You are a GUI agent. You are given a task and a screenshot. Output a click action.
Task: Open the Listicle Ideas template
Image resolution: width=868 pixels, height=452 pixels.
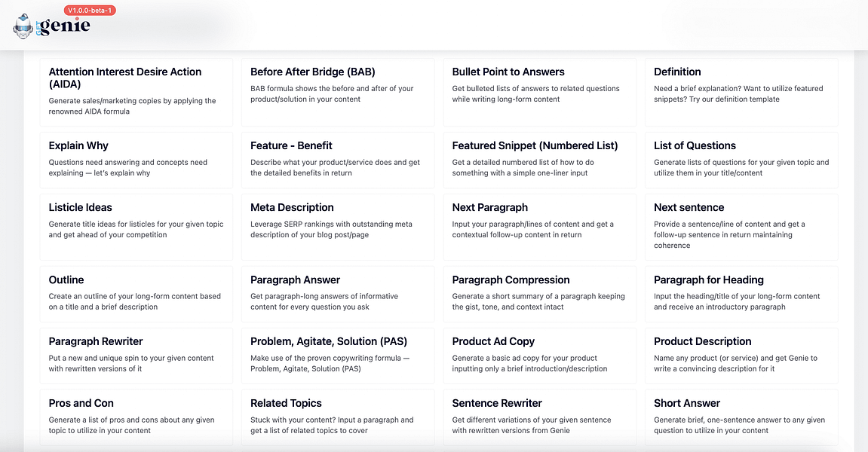click(x=136, y=227)
